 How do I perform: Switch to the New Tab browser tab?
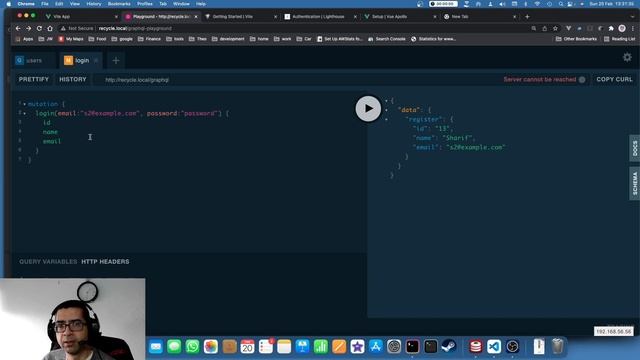[x=480, y=17]
